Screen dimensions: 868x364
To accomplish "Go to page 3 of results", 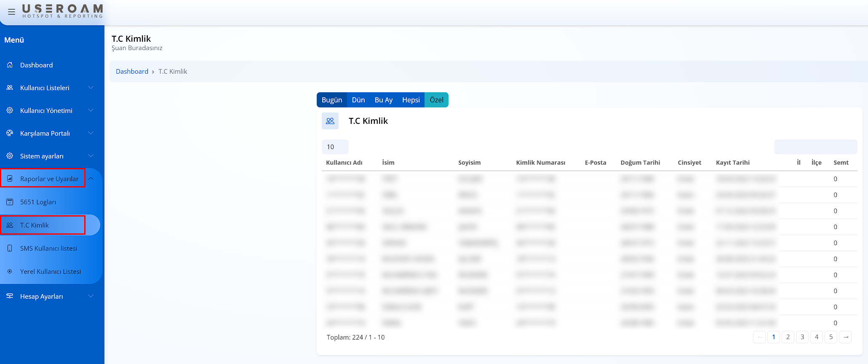I will (x=802, y=337).
